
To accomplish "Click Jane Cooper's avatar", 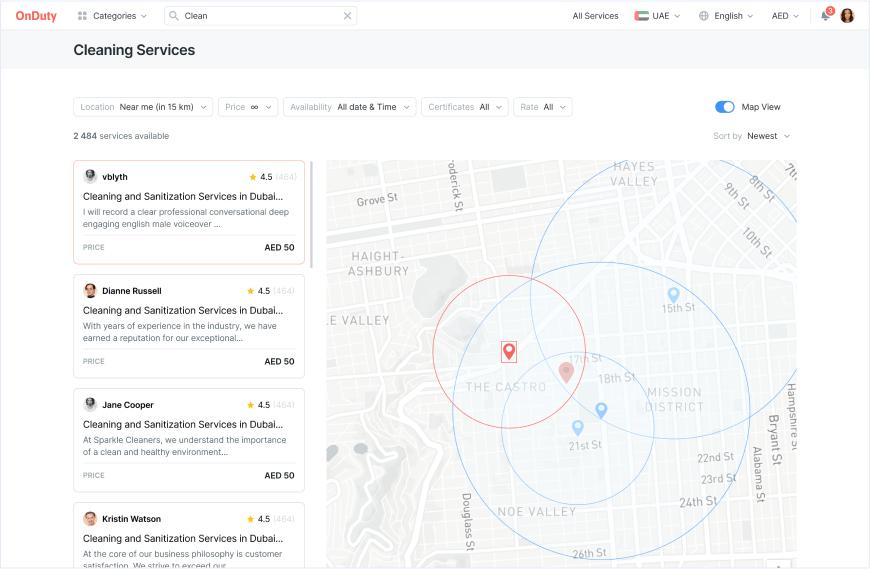I will (90, 404).
